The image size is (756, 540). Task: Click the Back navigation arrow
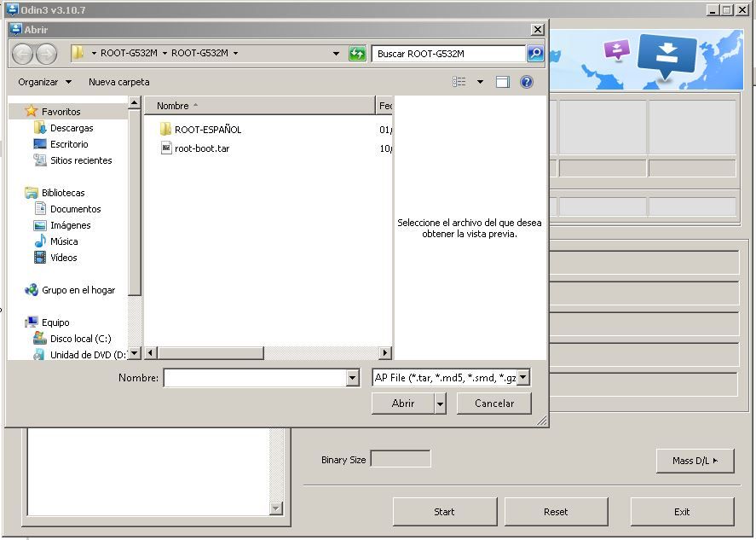(x=22, y=54)
